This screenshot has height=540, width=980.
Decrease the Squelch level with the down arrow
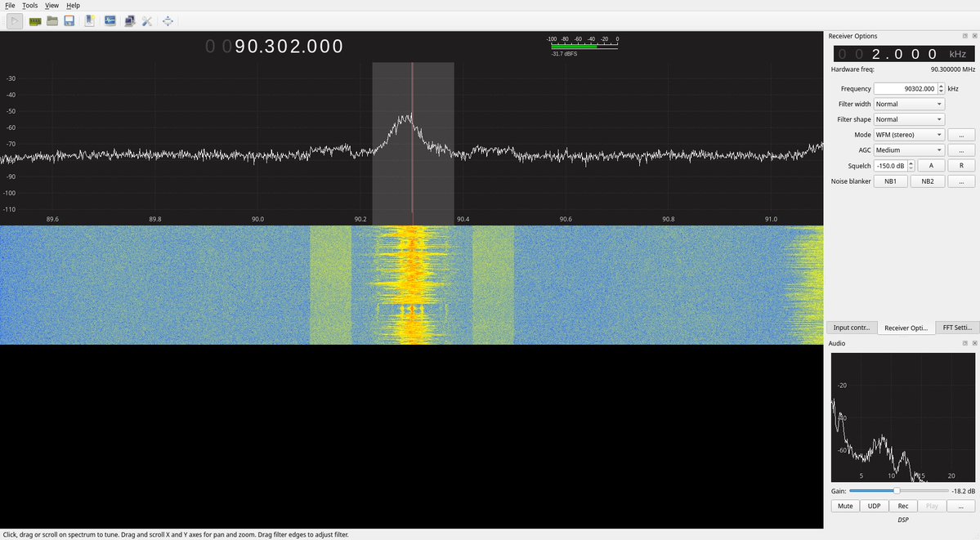[911, 169]
